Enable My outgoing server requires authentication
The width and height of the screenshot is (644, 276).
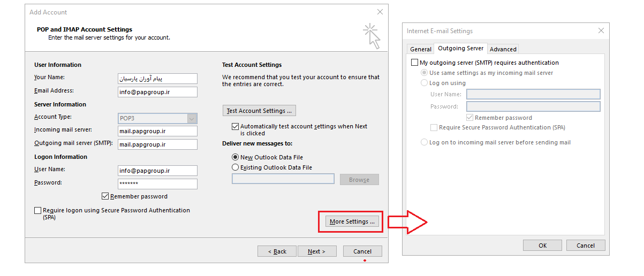[x=414, y=63]
